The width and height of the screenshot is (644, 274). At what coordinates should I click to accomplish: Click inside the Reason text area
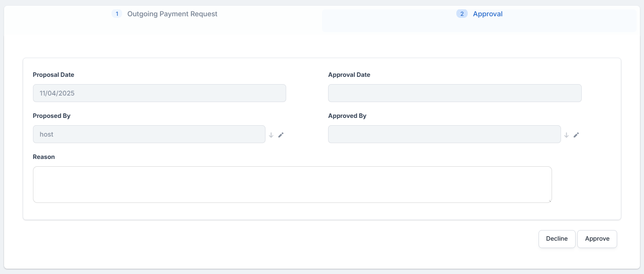[292, 184]
